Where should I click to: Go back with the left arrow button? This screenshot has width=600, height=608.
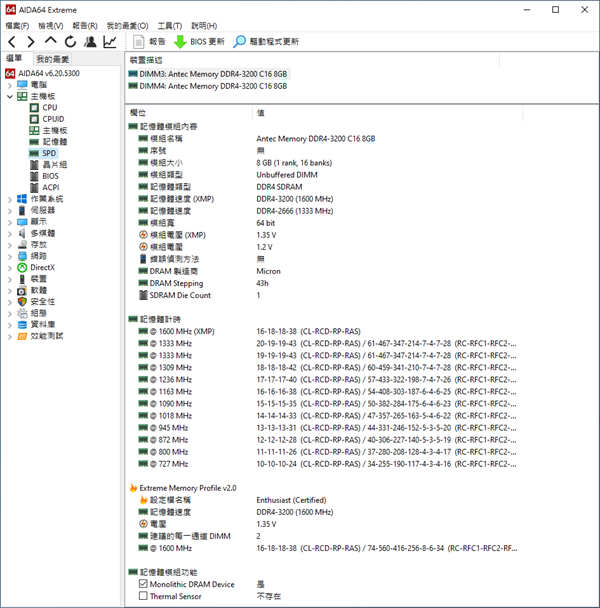[x=12, y=41]
